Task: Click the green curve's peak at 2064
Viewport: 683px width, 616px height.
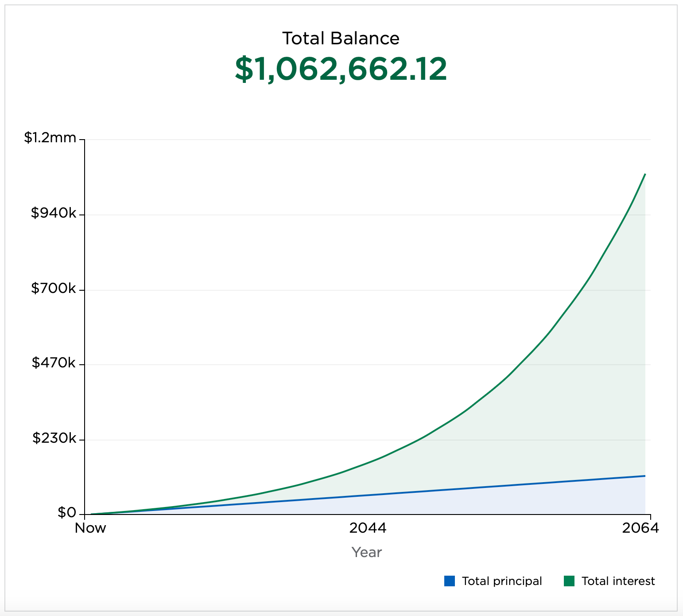Action: pyautogui.click(x=645, y=174)
